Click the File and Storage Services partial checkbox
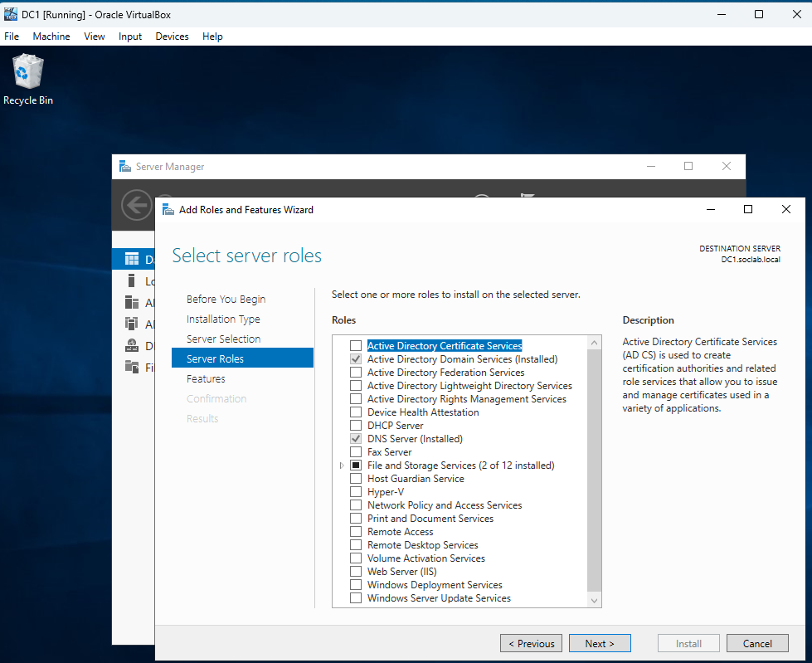 [356, 466]
